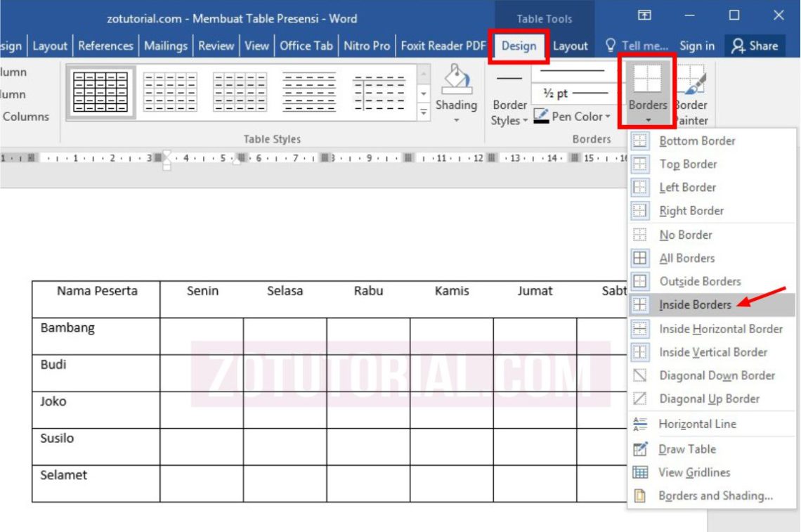The width and height of the screenshot is (801, 532).
Task: Click the View Gridlines icon
Action: coord(639,472)
